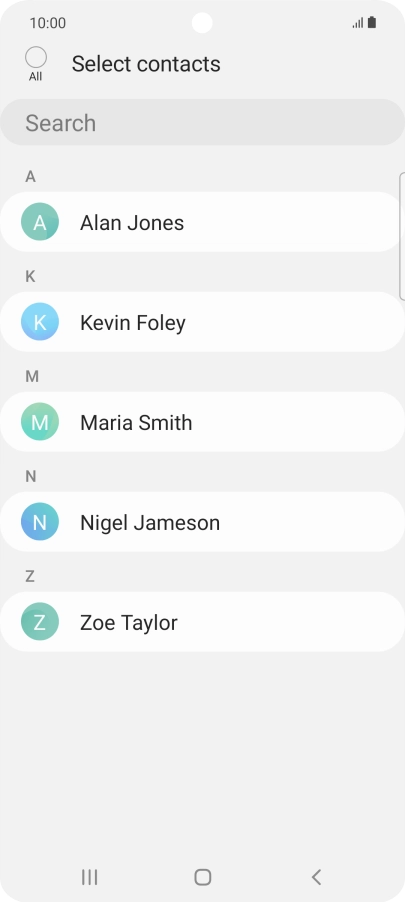Tap the Zoe Taylor avatar icon
The image size is (405, 902).
(x=40, y=622)
